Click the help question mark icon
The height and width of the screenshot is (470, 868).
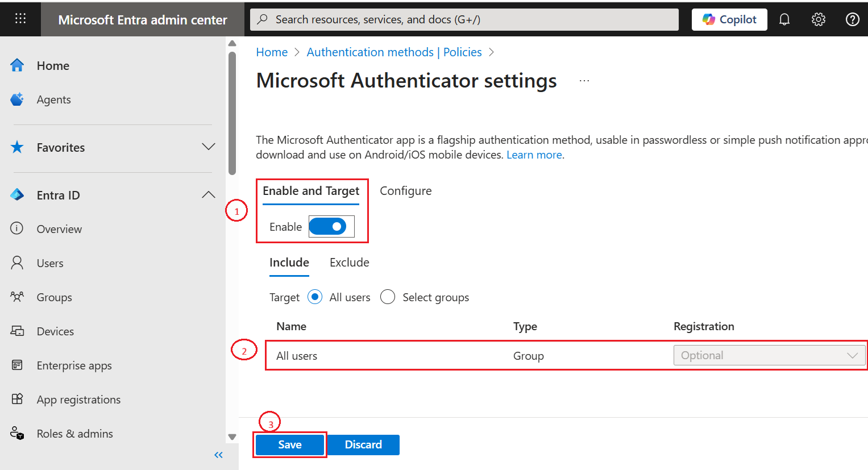pos(852,19)
